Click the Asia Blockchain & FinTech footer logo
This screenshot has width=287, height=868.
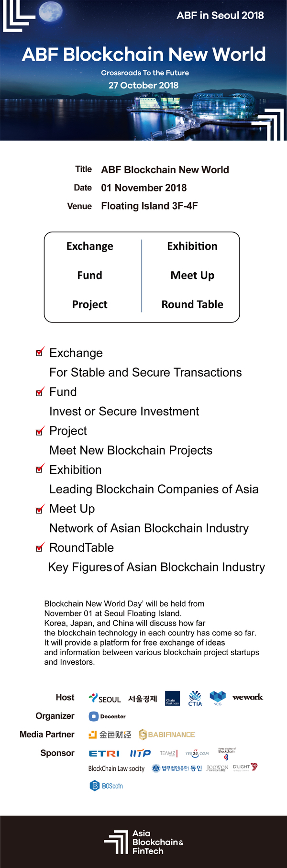click(x=143, y=842)
